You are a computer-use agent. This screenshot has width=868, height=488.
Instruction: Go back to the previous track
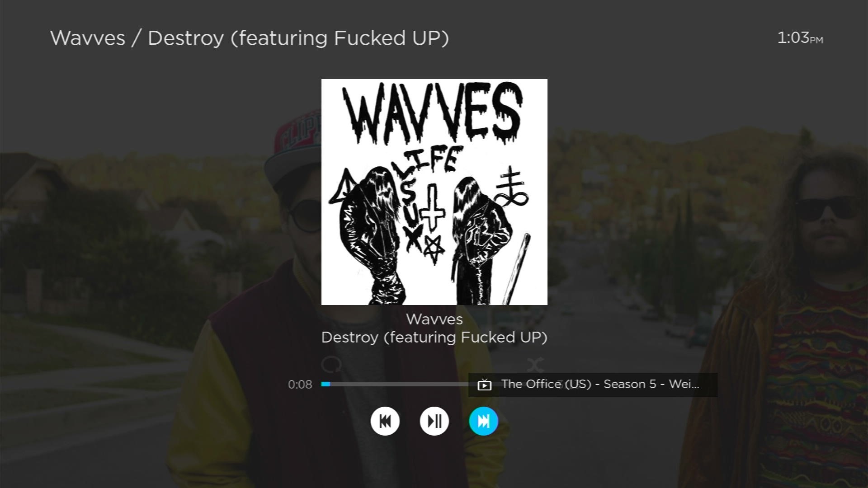point(385,421)
